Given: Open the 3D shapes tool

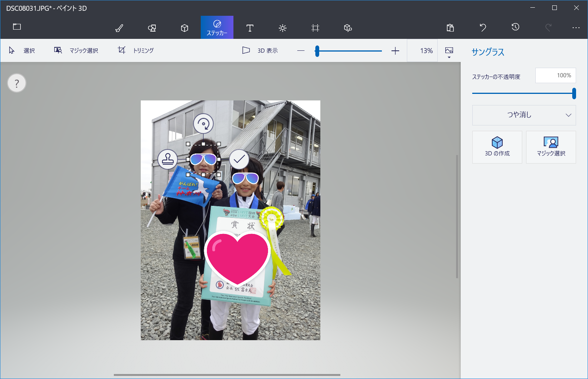Looking at the screenshot, I should click(x=185, y=28).
